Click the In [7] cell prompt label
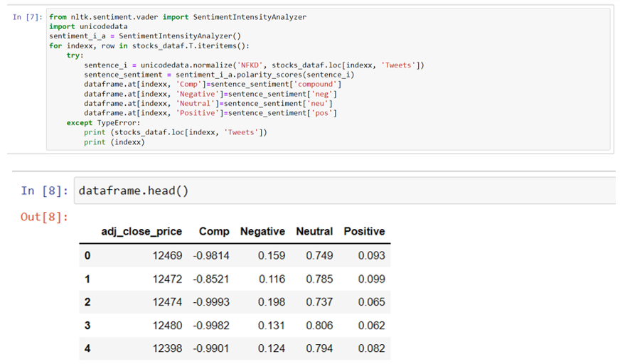620x364 pixels. 27,17
